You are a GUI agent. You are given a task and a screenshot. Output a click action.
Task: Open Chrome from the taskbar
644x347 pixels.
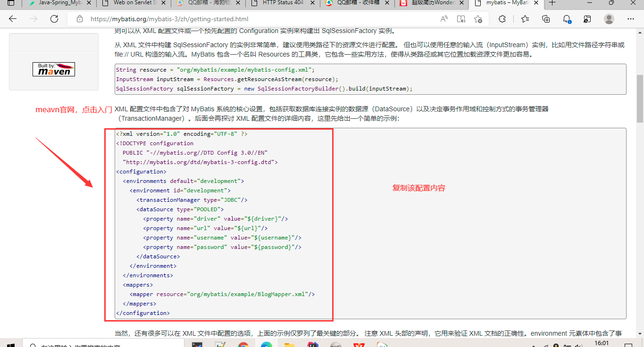(x=243, y=345)
